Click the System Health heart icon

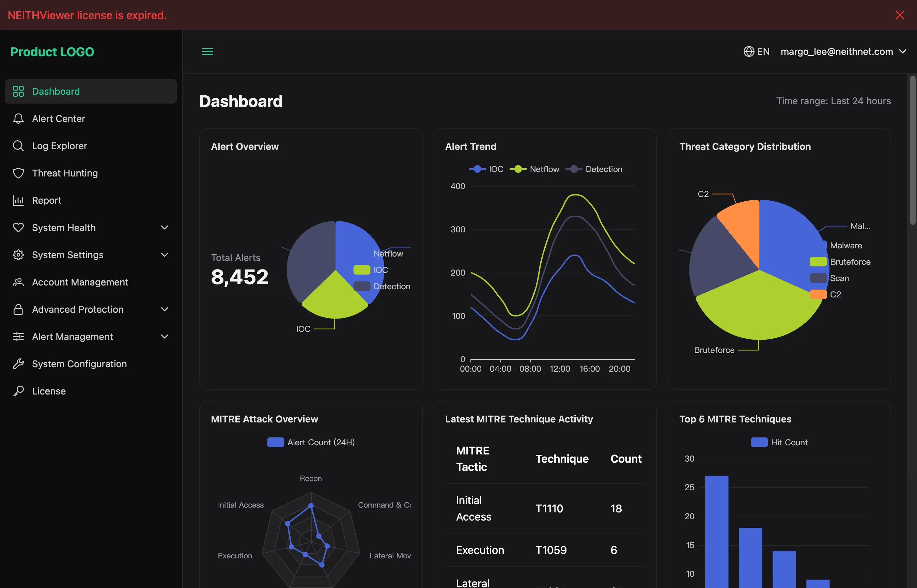coord(18,228)
